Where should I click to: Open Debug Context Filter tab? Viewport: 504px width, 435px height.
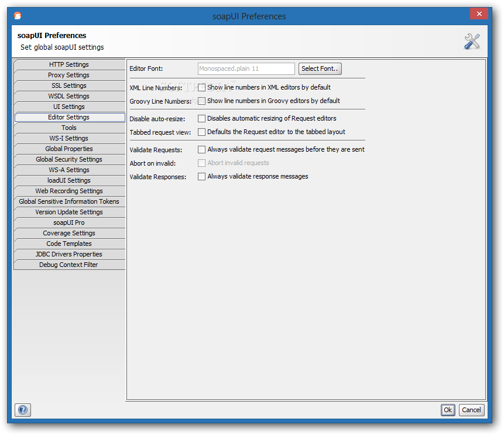(69, 265)
